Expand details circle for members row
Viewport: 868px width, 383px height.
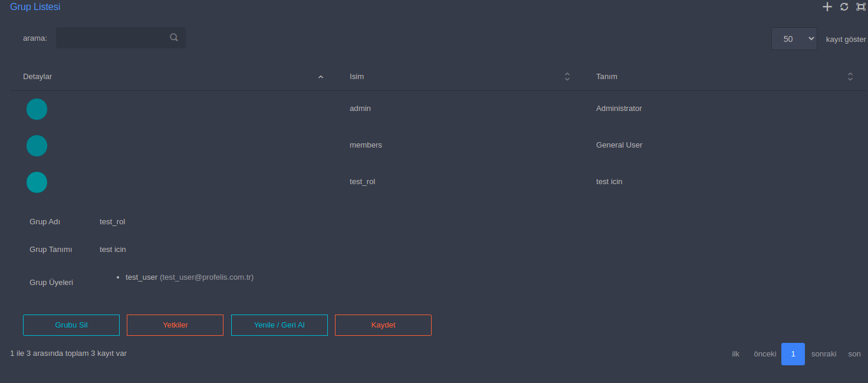pos(37,146)
